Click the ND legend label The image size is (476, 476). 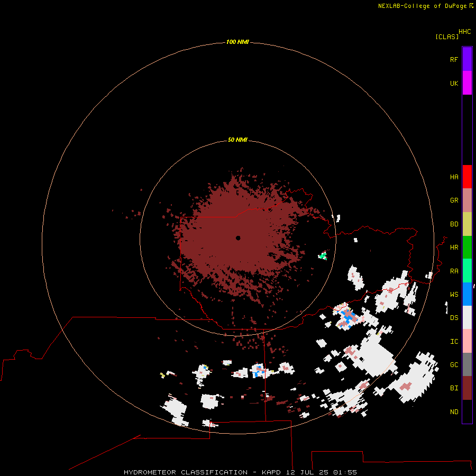[x=454, y=412]
